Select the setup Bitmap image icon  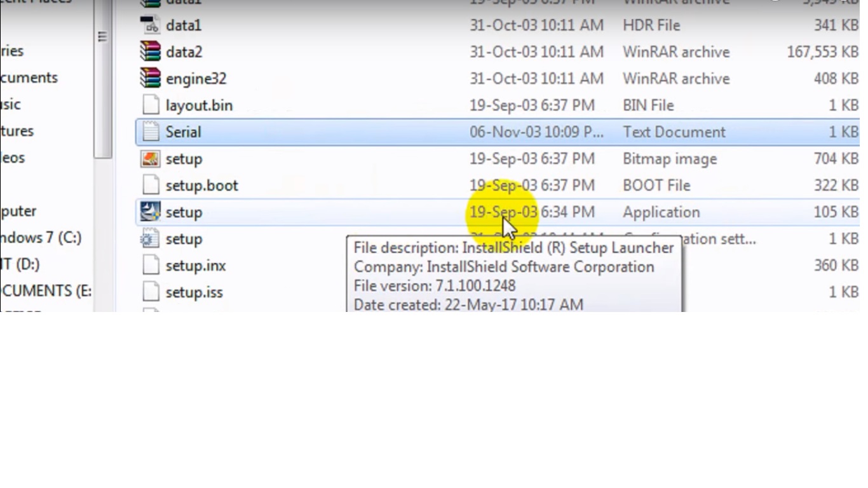point(151,159)
